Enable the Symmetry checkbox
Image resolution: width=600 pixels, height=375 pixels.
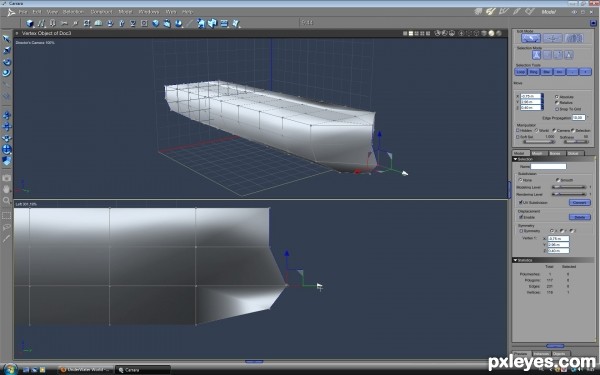[x=520, y=231]
